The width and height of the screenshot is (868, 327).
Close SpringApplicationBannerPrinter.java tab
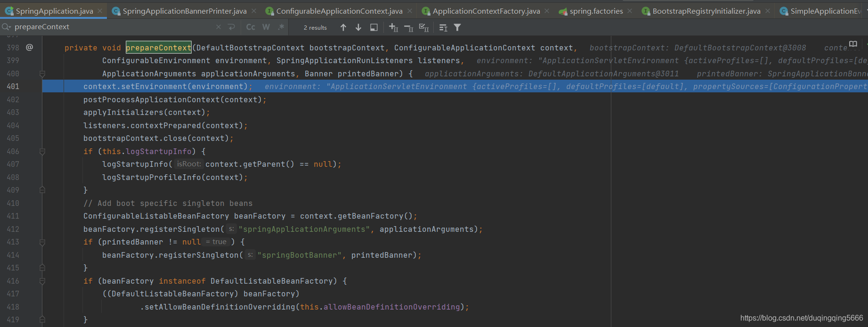point(254,11)
